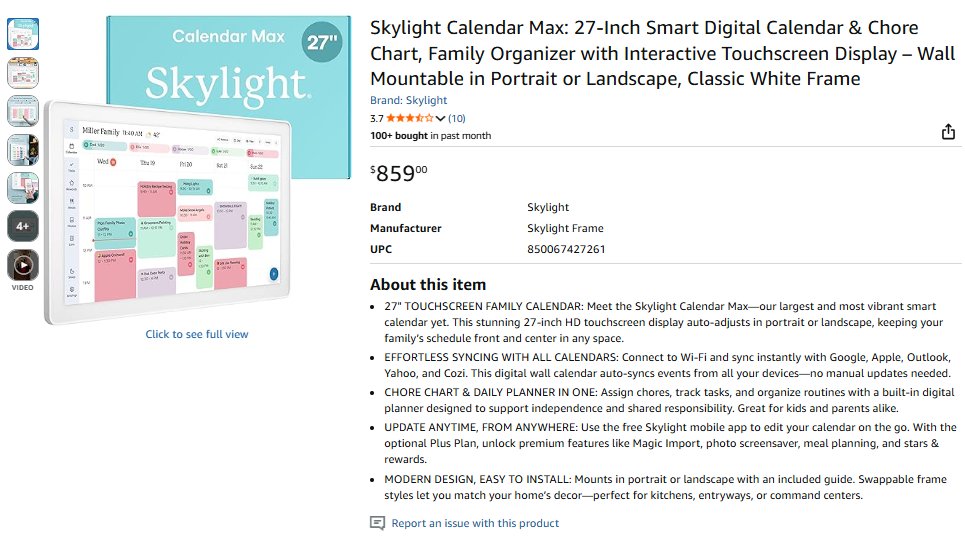Expand the rating breakdown chevron
Screen dimensions: 965x543
[x=440, y=119]
